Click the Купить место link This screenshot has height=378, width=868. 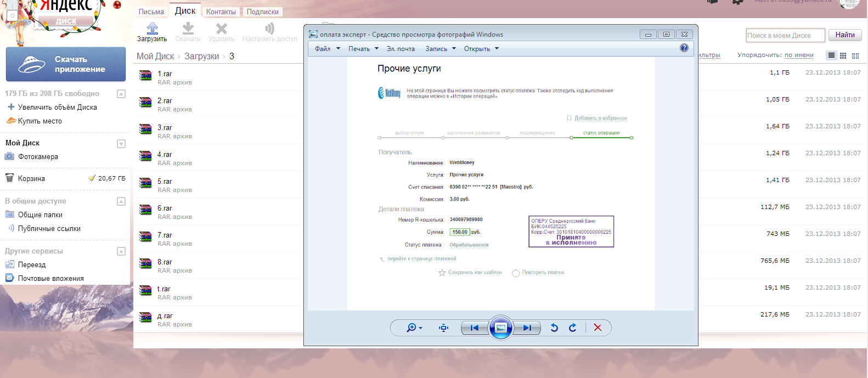(x=40, y=121)
